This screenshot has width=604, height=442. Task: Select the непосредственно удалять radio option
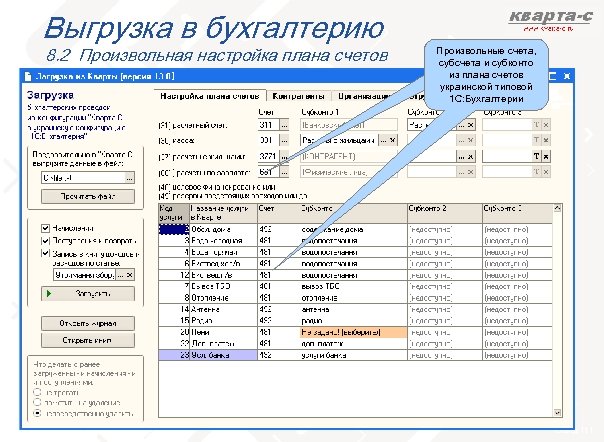click(37, 413)
